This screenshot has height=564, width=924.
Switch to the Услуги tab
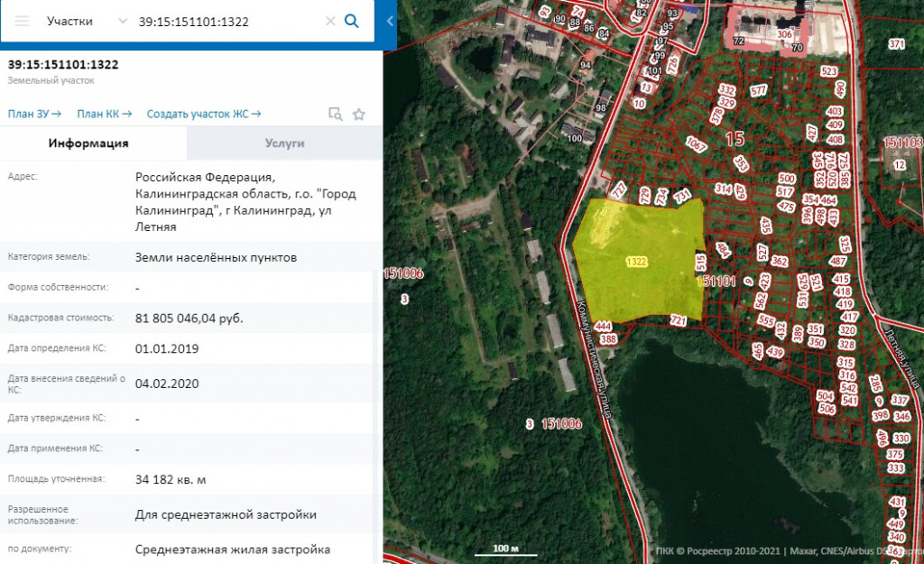tap(284, 143)
